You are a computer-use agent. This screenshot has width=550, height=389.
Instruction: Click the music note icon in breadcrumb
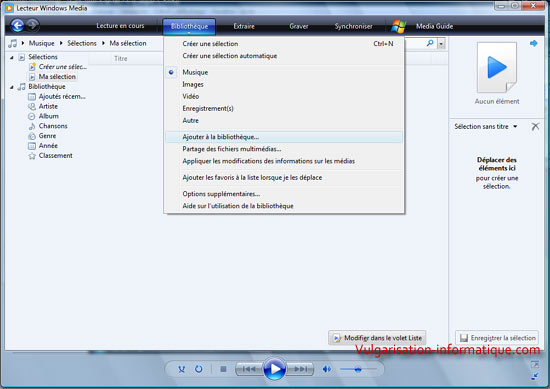click(13, 43)
